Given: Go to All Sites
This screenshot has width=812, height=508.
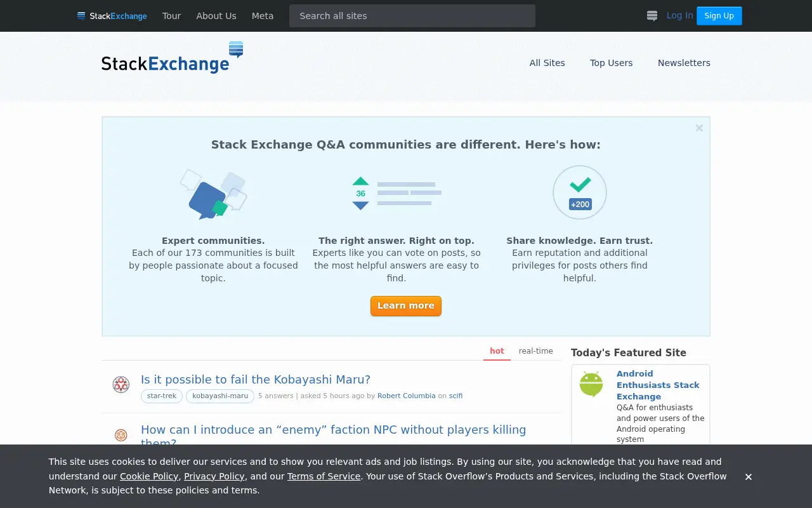Looking at the screenshot, I should tap(547, 63).
